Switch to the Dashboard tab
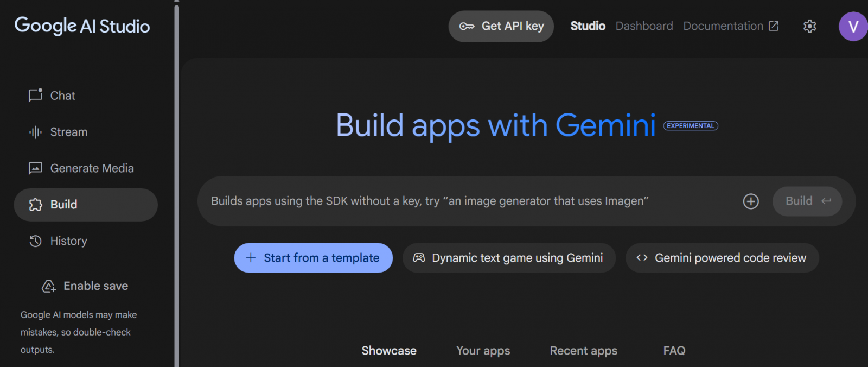This screenshot has height=367, width=868. pyautogui.click(x=644, y=26)
